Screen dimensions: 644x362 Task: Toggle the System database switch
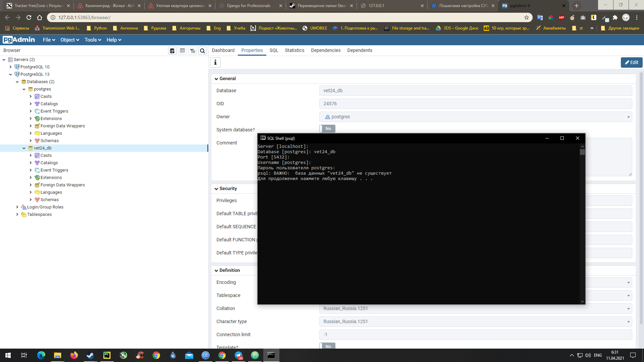pyautogui.click(x=327, y=129)
